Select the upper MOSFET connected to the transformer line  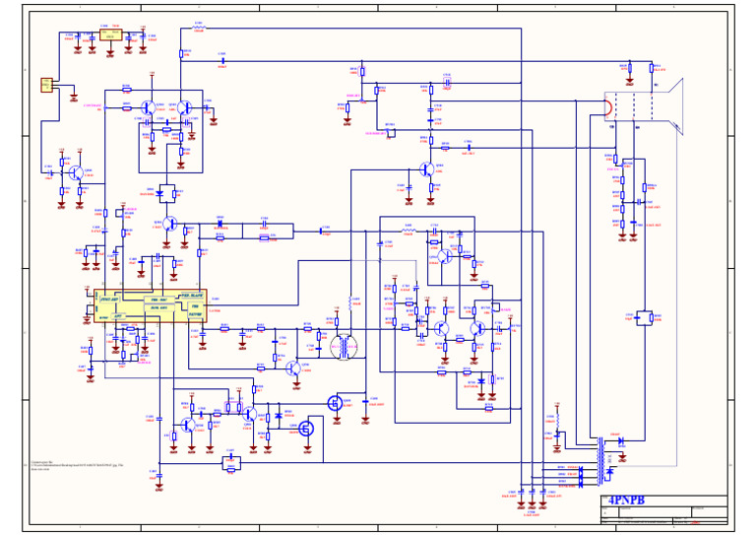(x=335, y=403)
